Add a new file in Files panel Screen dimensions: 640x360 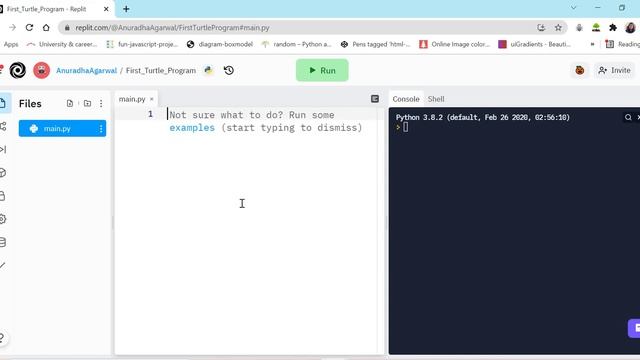pyautogui.click(x=70, y=103)
